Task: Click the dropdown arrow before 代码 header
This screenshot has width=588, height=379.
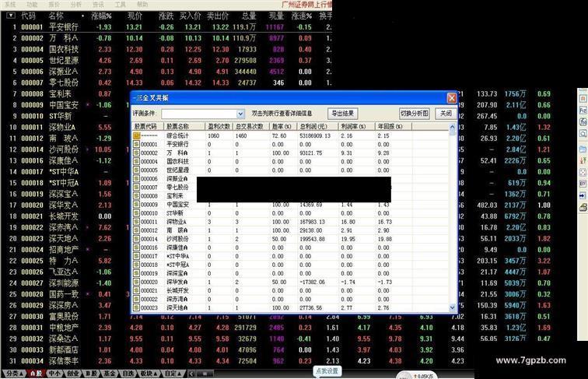Action: pos(11,16)
